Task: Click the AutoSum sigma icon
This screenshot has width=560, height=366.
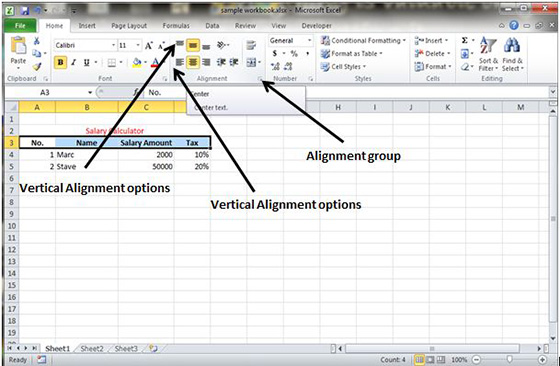Action: 464,40
